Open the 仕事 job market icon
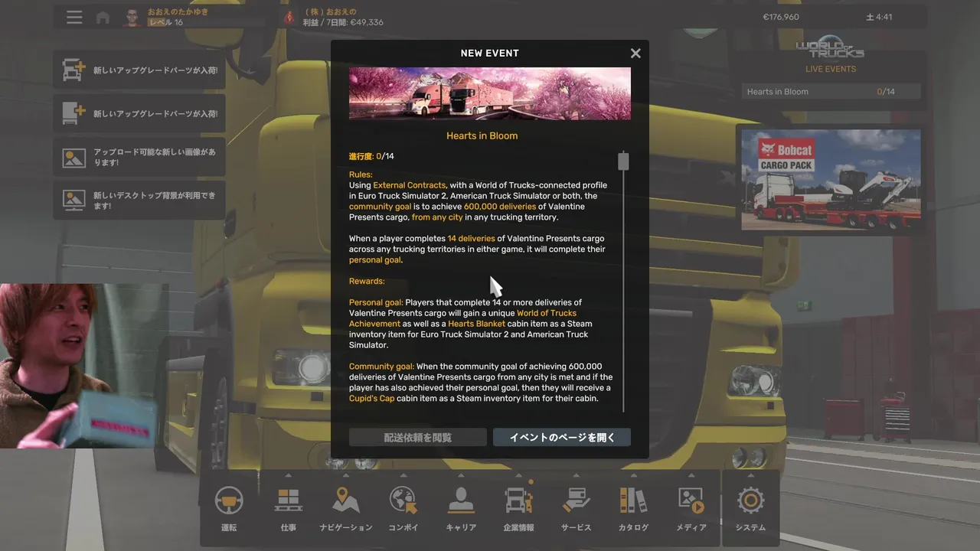This screenshot has height=551, width=980. pos(288,500)
